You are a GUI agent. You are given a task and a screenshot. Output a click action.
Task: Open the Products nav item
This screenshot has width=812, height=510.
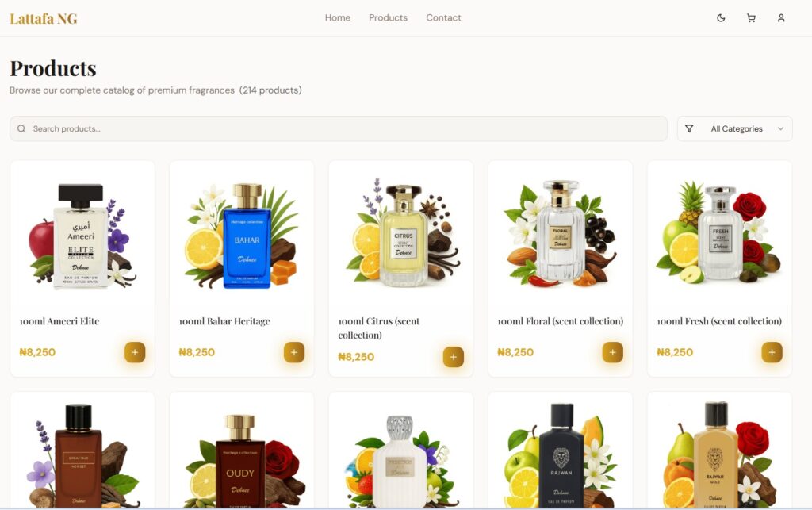coord(388,17)
